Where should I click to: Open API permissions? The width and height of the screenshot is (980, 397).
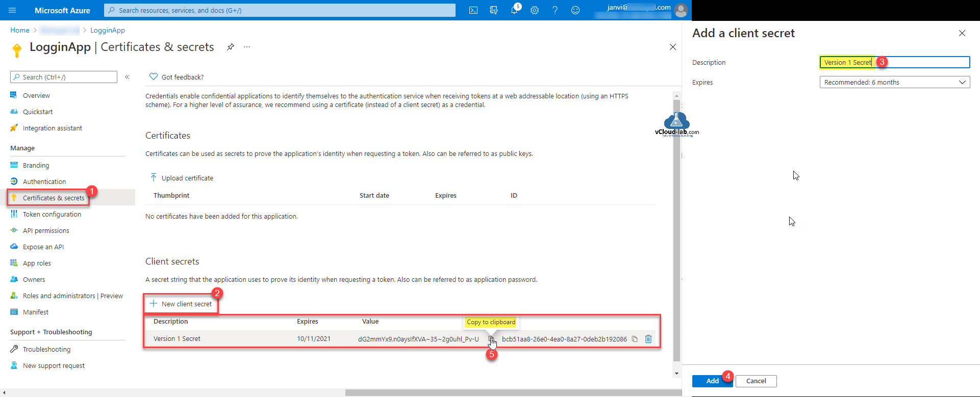tap(46, 230)
